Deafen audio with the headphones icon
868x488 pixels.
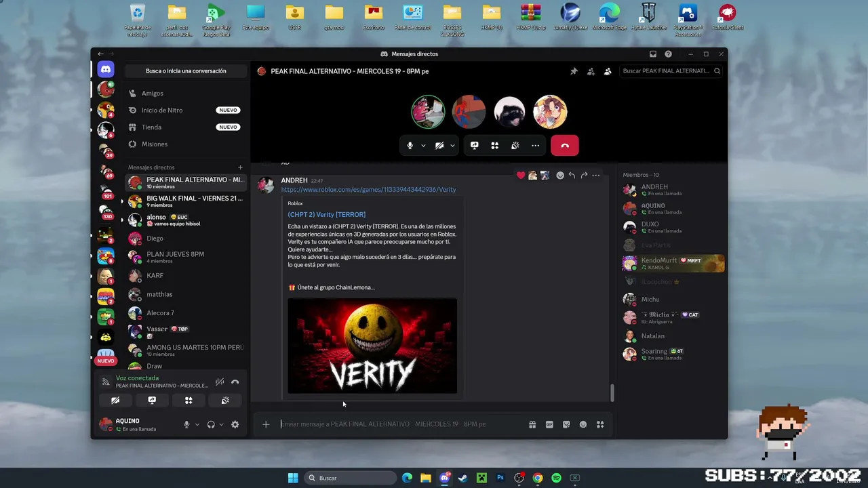[x=211, y=424]
